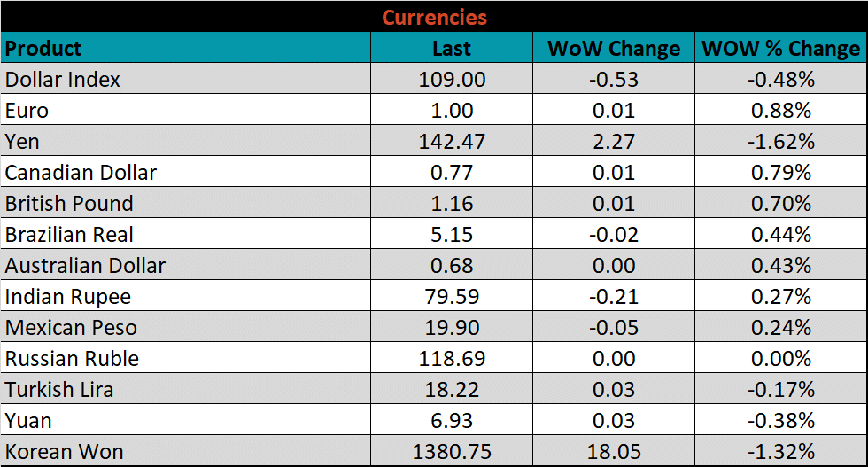
Task: Select the Turkish Lira row label
Action: coord(59,390)
